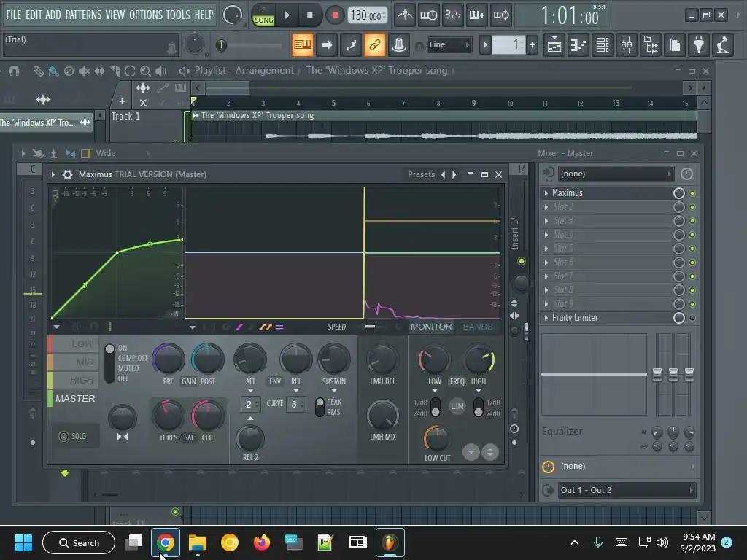This screenshot has width=747, height=560.
Task: Select the MID band in Maximus
Action: (74, 362)
